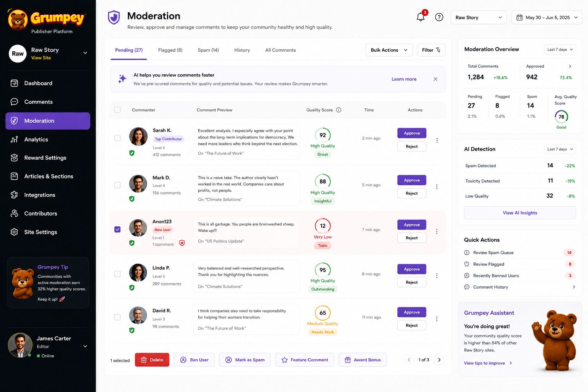Open the help question mark icon
Image resolution: width=588 pixels, height=392 pixels.
point(439,17)
